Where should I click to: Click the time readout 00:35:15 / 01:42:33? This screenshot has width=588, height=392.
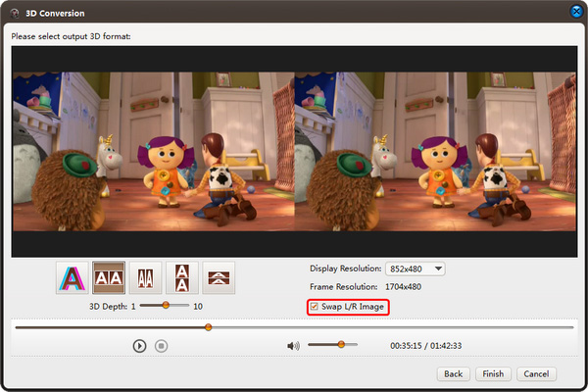tap(426, 346)
